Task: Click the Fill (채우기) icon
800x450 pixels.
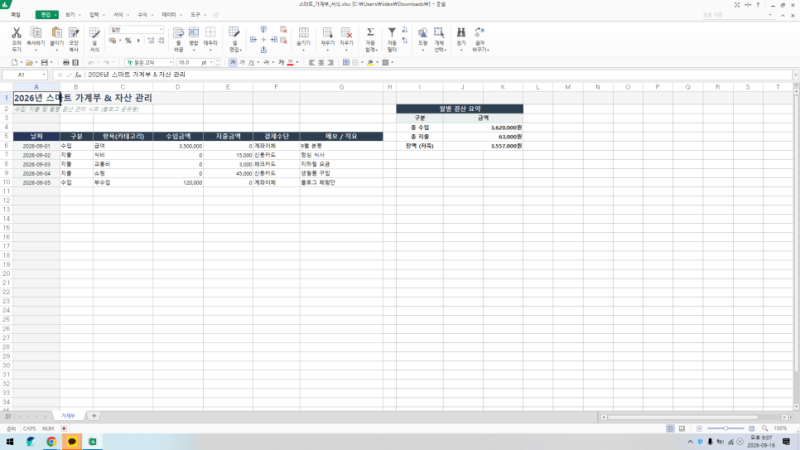Action: tap(328, 34)
